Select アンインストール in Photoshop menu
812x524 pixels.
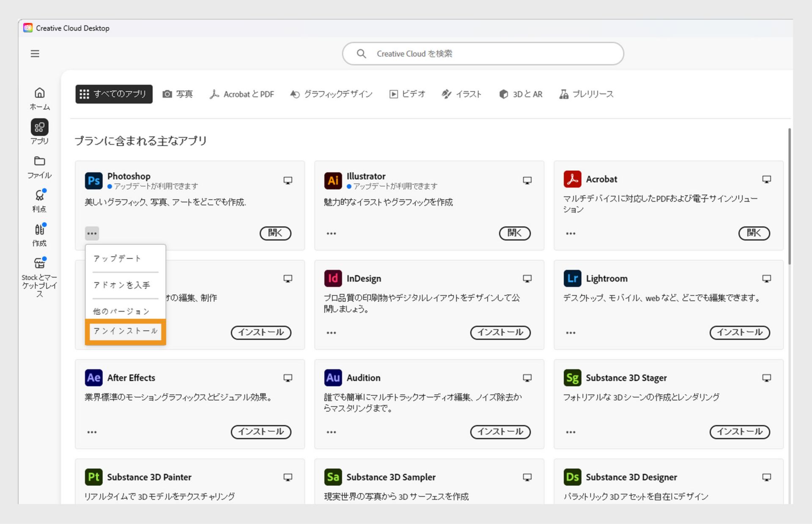(x=125, y=331)
